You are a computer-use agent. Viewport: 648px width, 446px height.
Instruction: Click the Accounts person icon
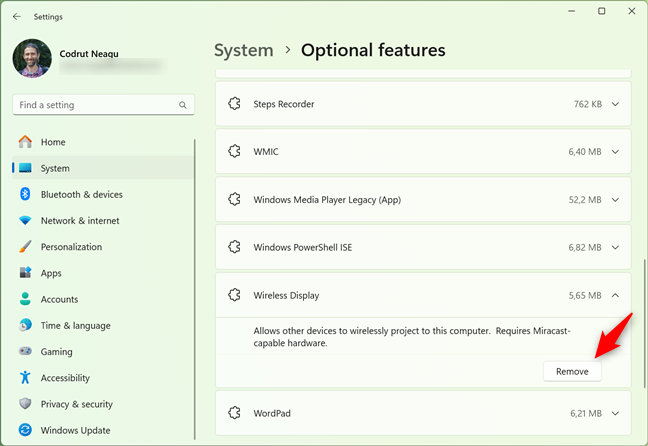pos(25,299)
